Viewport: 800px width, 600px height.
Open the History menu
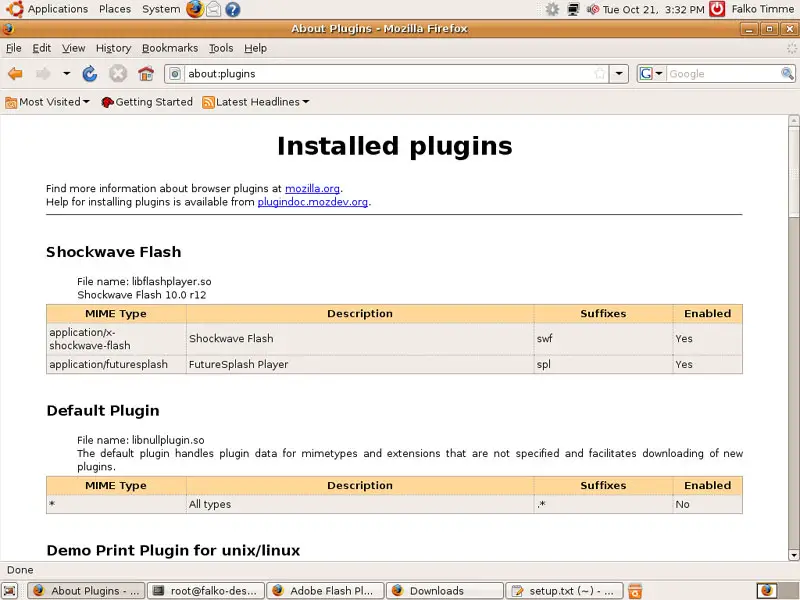coord(113,48)
